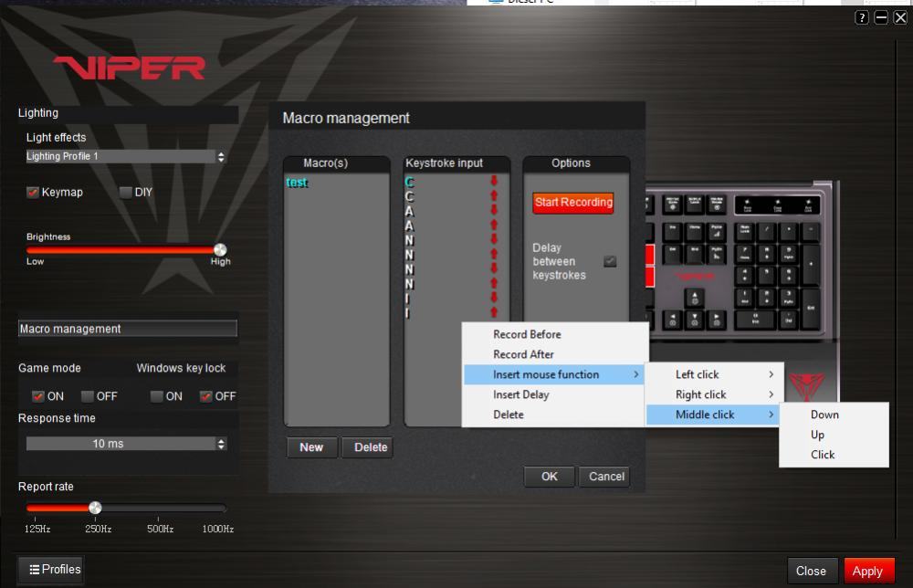Click the Num Lock key on the keyboard image
The height and width of the screenshot is (588, 913).
point(745,231)
